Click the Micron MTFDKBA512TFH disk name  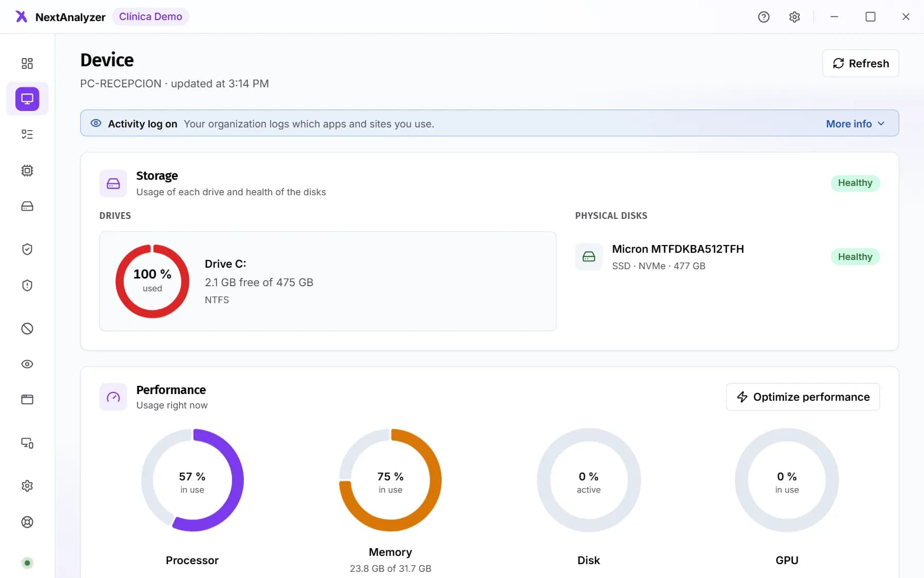coord(678,249)
